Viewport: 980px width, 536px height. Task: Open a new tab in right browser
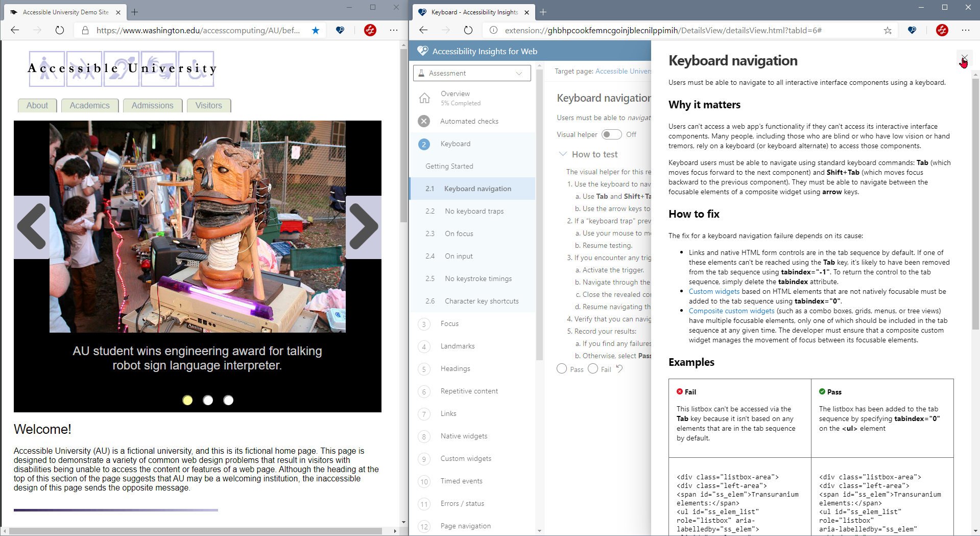coord(543,12)
